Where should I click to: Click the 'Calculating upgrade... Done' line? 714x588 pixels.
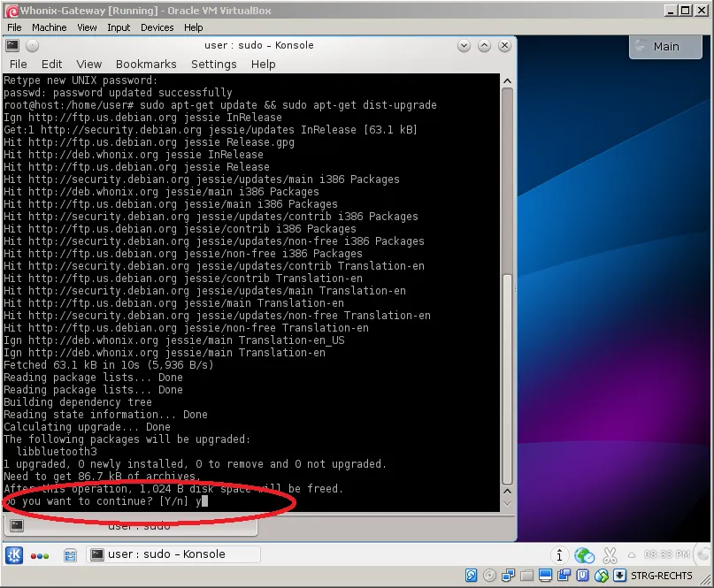coord(87,427)
